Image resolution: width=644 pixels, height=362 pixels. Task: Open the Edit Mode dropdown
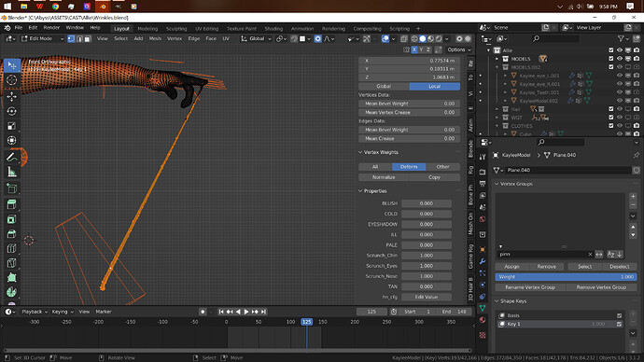(x=42, y=38)
